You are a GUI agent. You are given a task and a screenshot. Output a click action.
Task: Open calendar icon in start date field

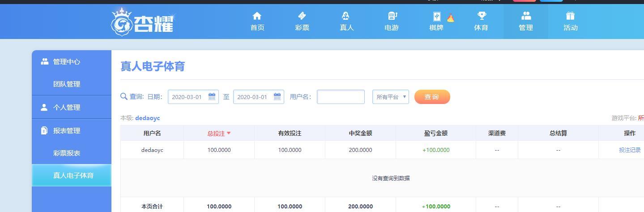[212, 97]
